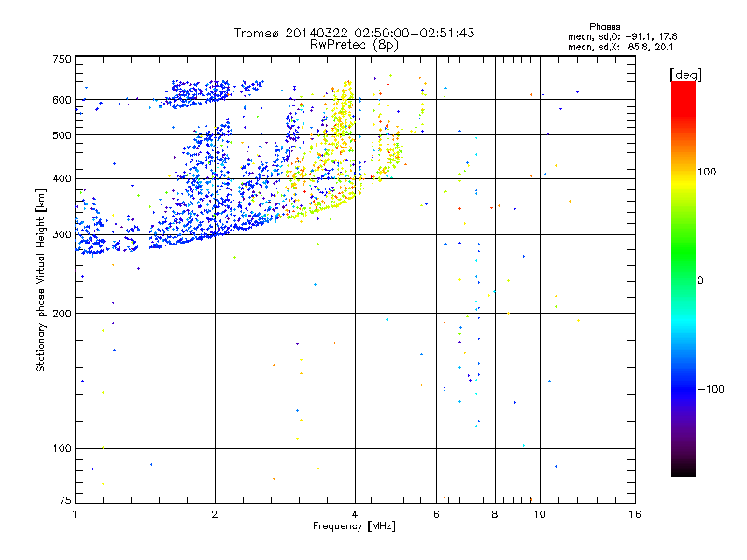Select the height-axis tick label "75"

[x=64, y=500]
